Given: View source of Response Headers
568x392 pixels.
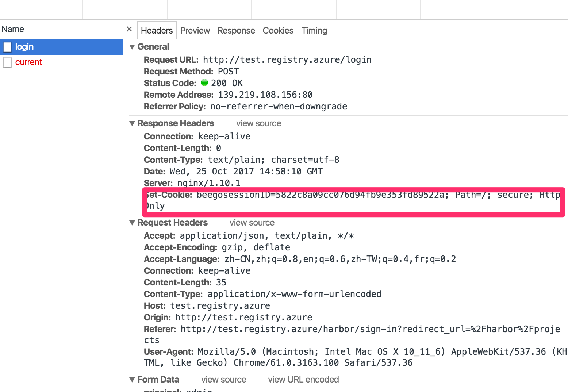Looking at the screenshot, I should (258, 123).
